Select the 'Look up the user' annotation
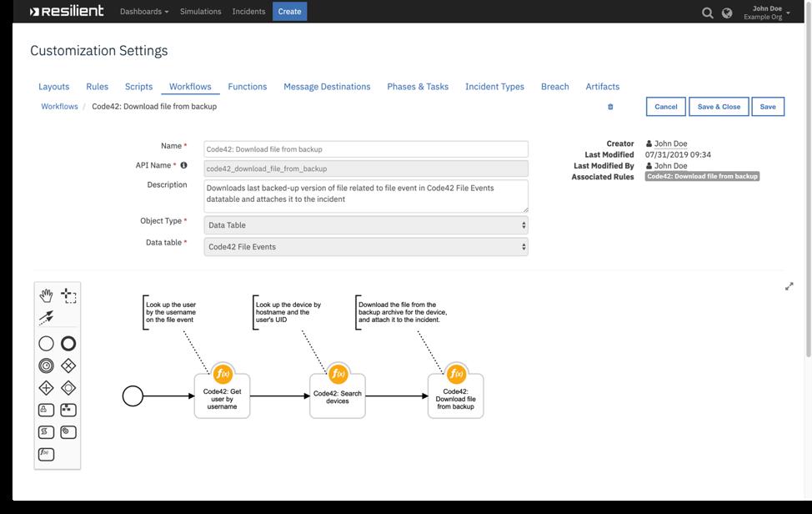This screenshot has width=812, height=514. point(170,312)
